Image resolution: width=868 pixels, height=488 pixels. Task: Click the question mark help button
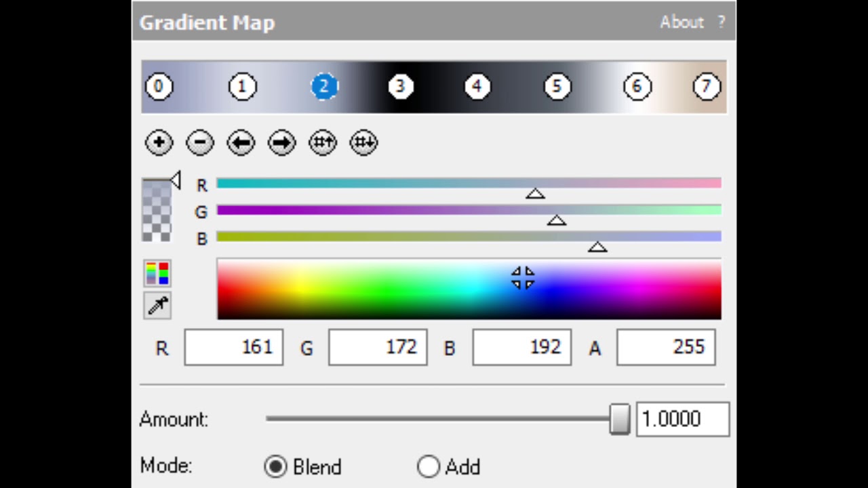(721, 22)
